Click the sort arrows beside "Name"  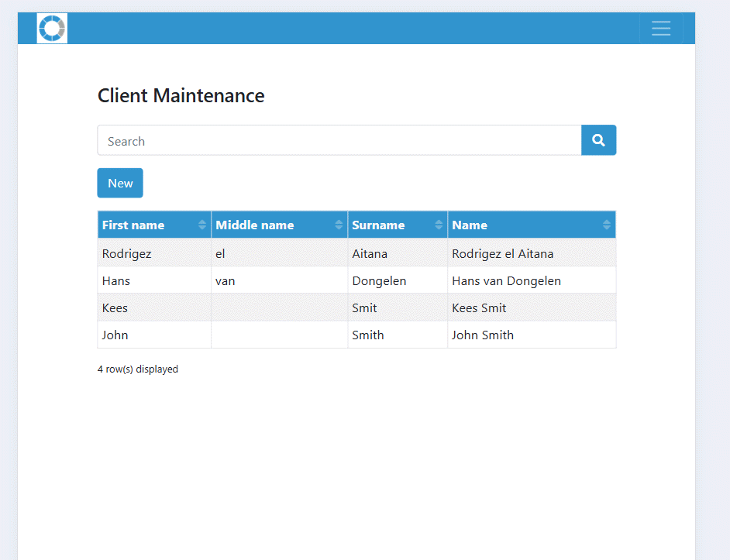(608, 225)
